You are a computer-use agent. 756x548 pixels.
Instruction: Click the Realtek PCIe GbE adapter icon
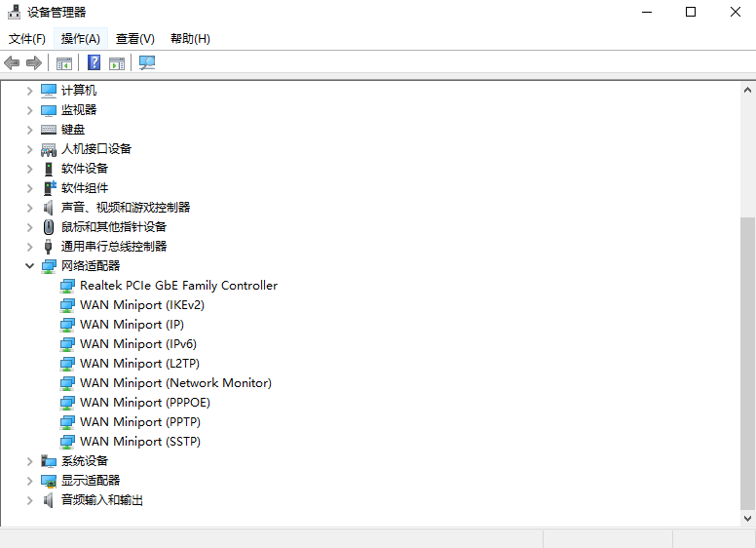pyautogui.click(x=67, y=286)
